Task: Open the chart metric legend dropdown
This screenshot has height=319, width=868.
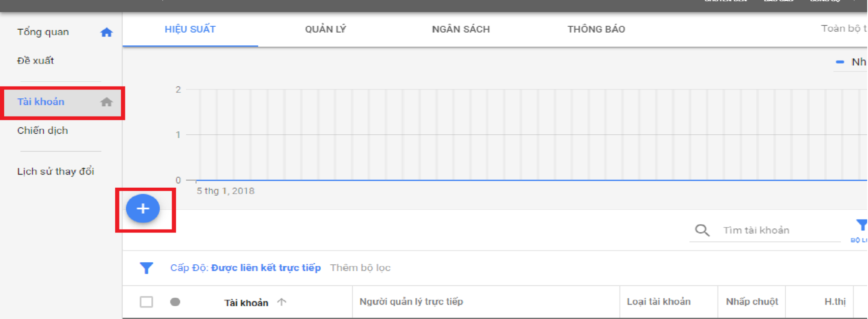Action: 852,62
